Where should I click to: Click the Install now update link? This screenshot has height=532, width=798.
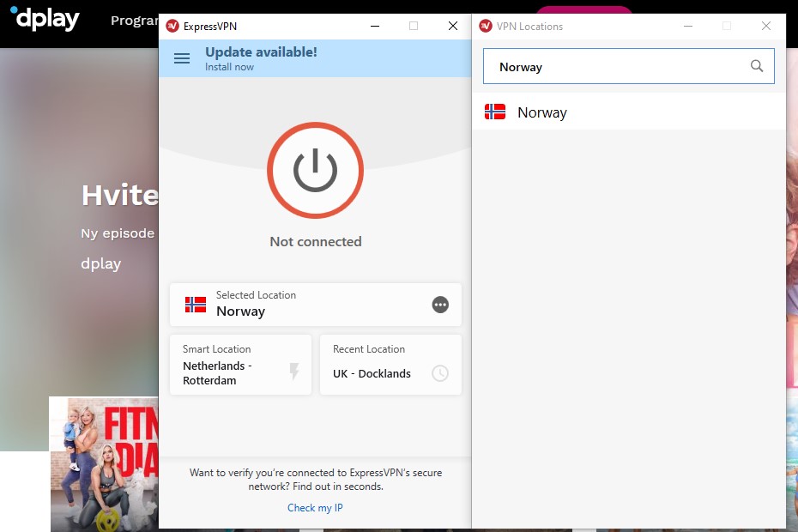click(x=229, y=67)
